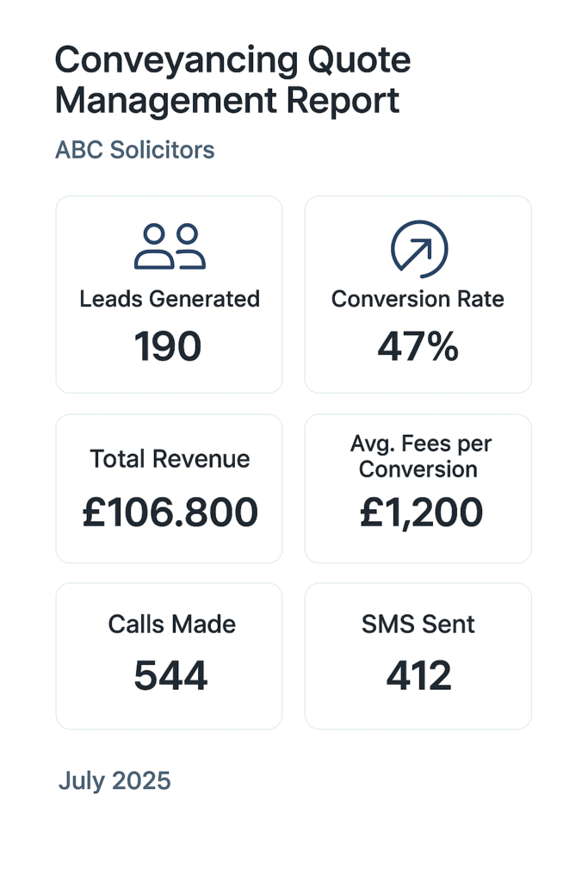Click the Leads Generated people icon
The width and height of the screenshot is (588, 882).
coord(170,246)
